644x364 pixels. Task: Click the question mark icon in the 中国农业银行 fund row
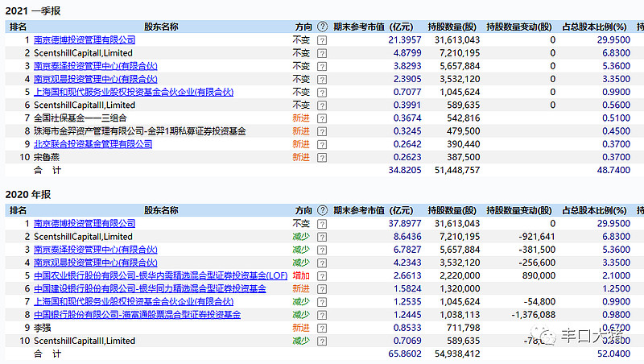click(x=322, y=276)
